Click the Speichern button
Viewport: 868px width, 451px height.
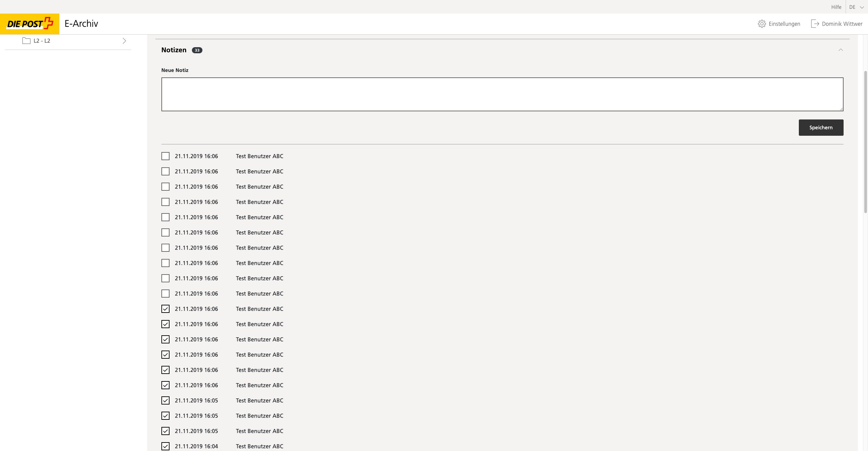(821, 128)
